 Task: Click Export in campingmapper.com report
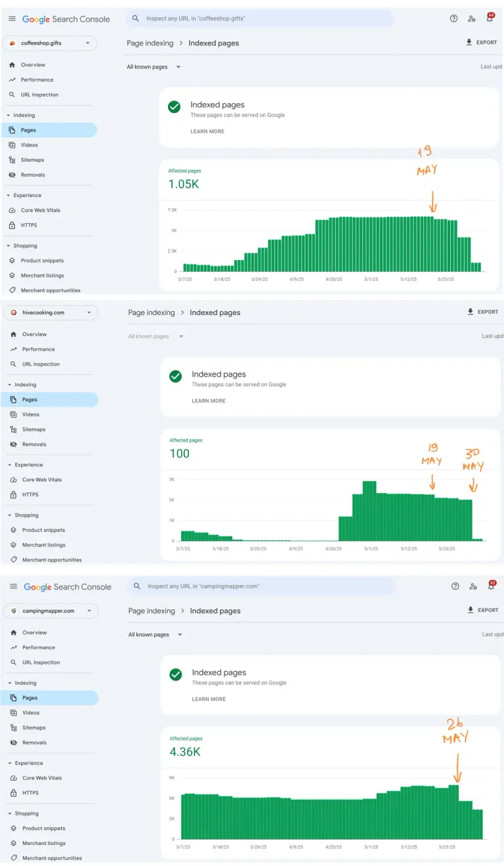tap(483, 610)
